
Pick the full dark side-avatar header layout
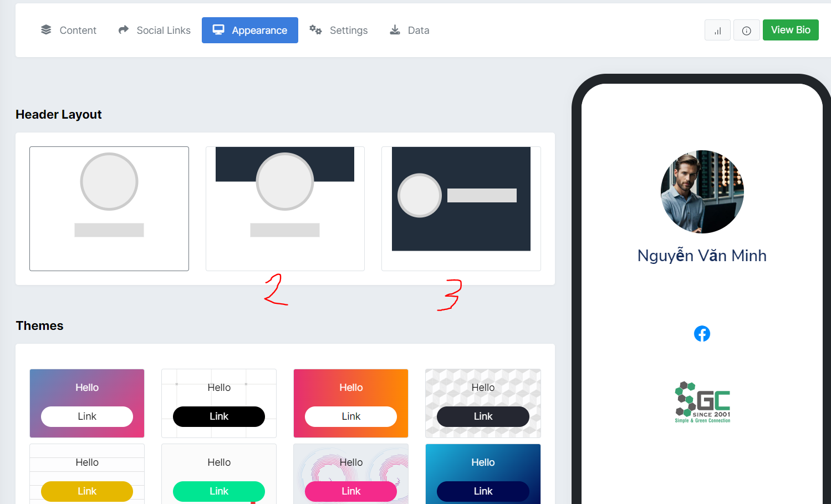click(x=461, y=208)
